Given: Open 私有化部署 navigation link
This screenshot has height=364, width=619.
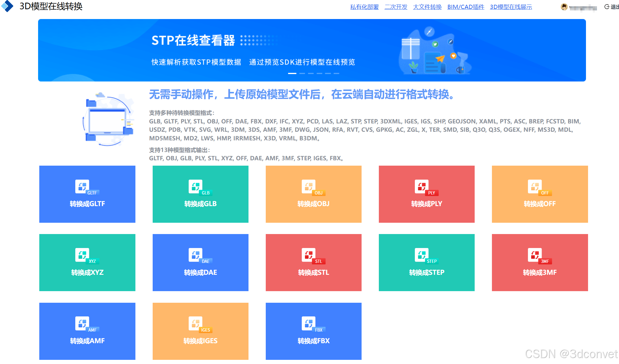Looking at the screenshot, I should (364, 7).
